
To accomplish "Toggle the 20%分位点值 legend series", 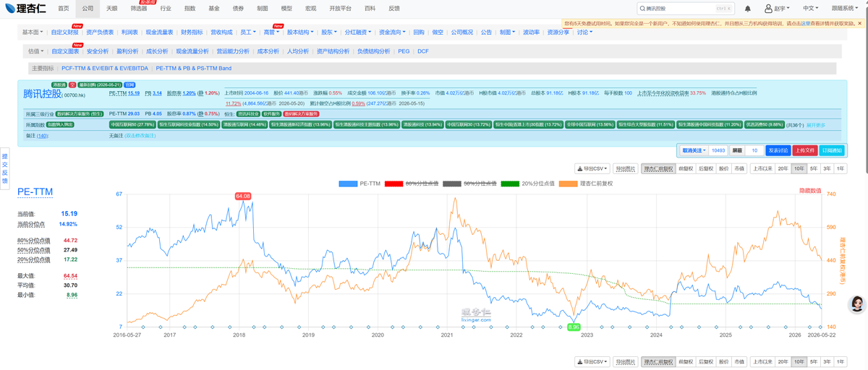I will tap(527, 184).
